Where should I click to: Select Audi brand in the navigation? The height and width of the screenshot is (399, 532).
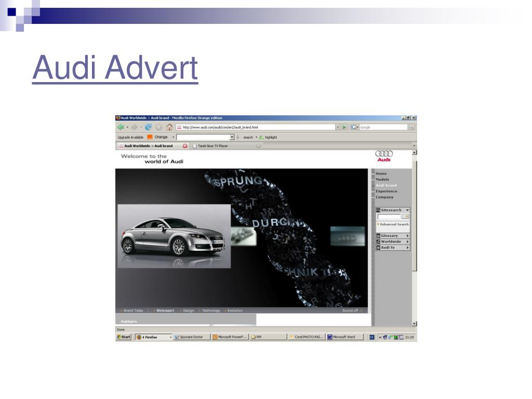coord(386,185)
